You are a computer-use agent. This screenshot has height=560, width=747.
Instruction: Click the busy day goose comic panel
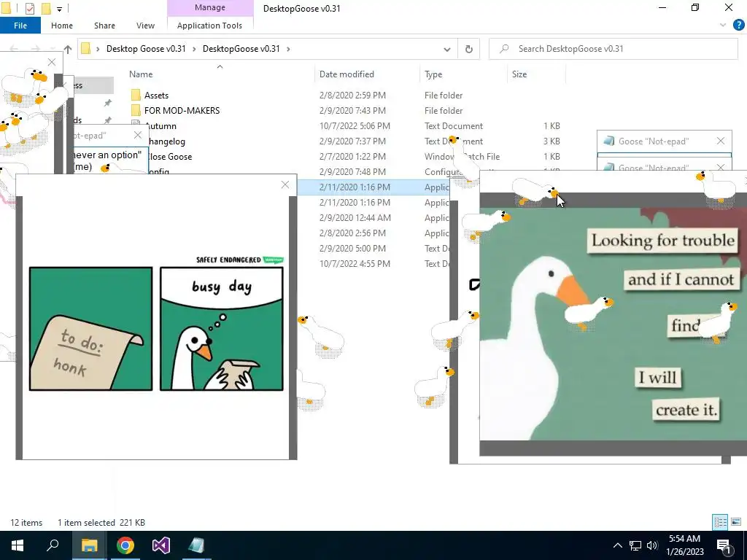(222, 329)
